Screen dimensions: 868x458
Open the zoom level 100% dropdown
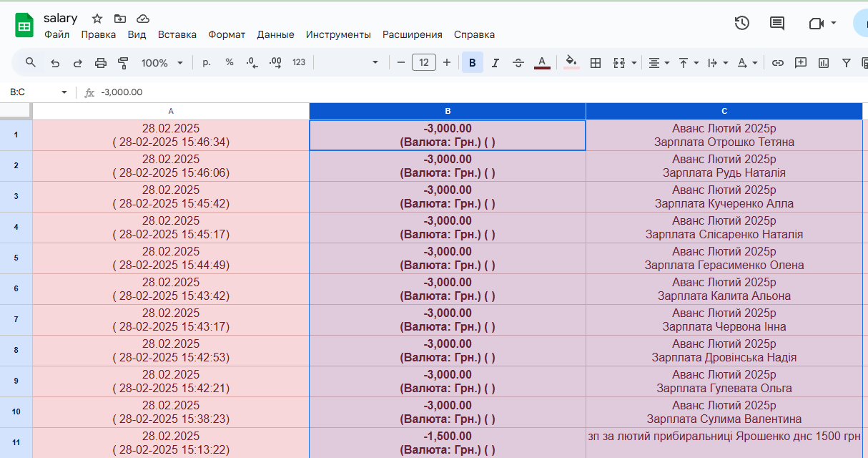pyautogui.click(x=162, y=63)
